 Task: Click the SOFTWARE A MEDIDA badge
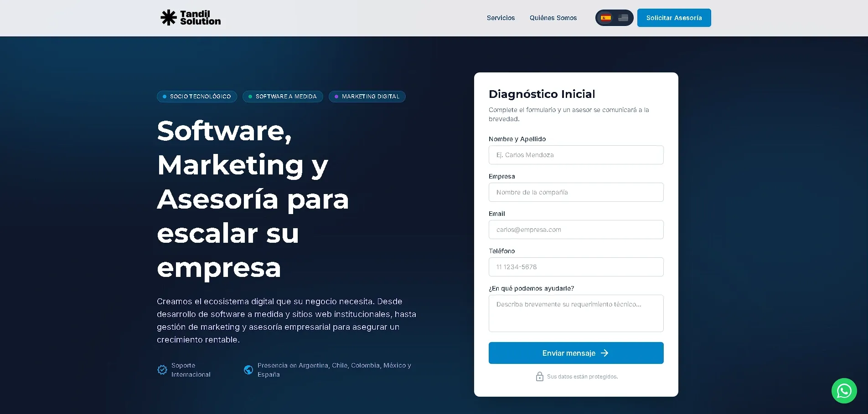point(283,97)
